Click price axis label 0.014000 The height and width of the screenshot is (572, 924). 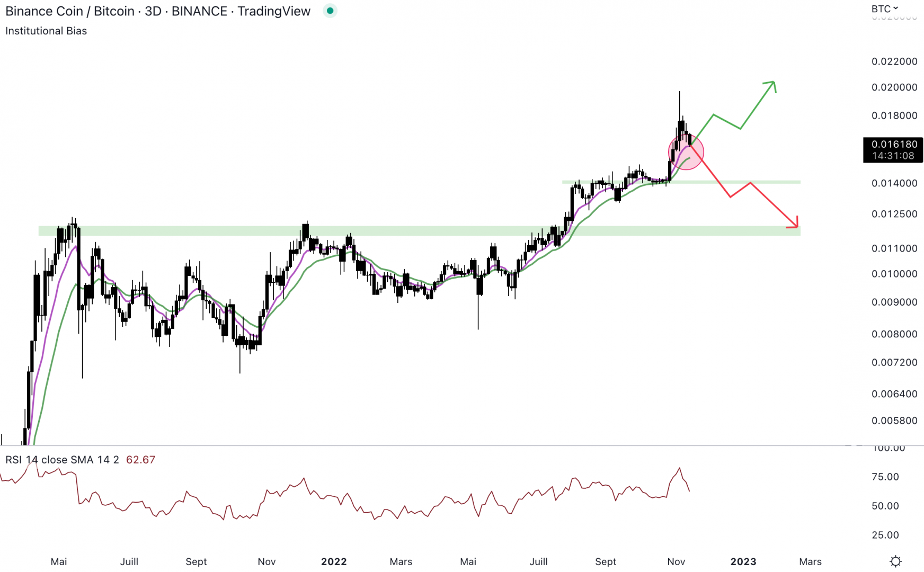pyautogui.click(x=894, y=183)
